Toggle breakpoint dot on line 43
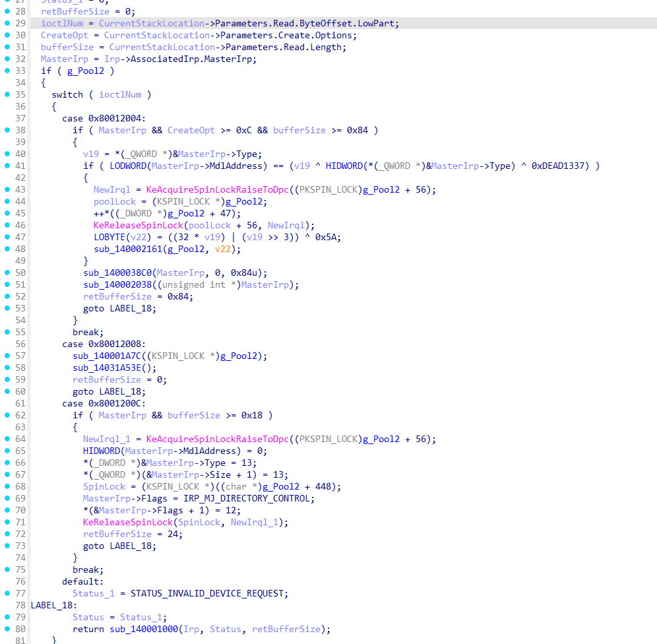 (x=7, y=189)
